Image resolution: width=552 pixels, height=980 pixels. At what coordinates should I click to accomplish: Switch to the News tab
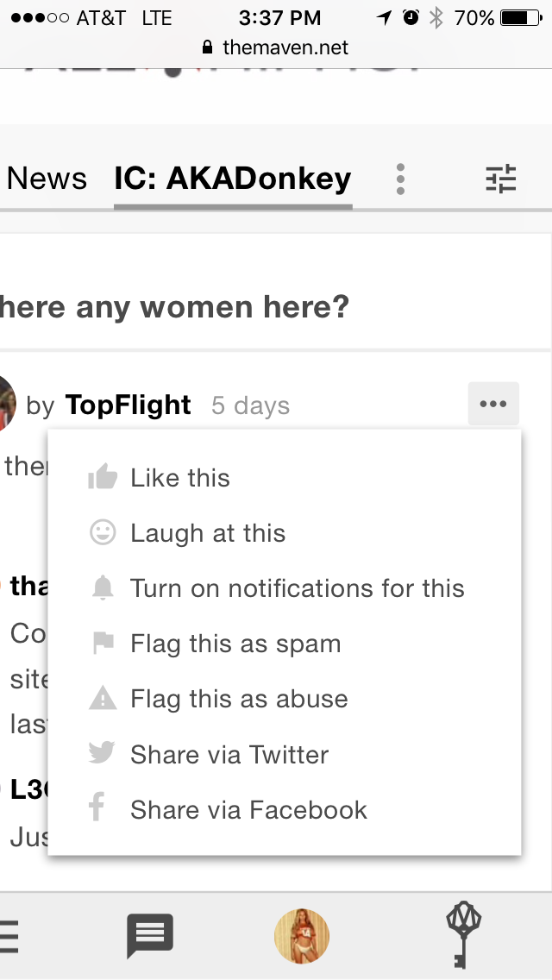(x=47, y=179)
